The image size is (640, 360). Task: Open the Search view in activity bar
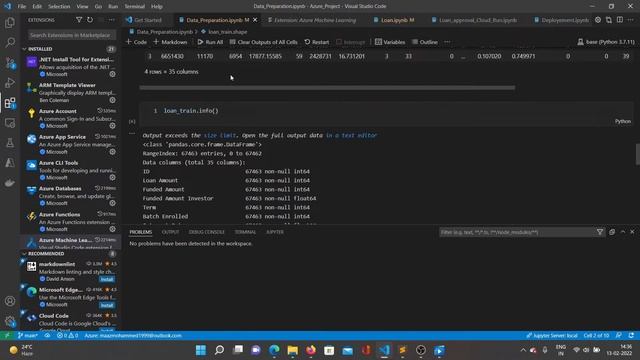point(10,42)
